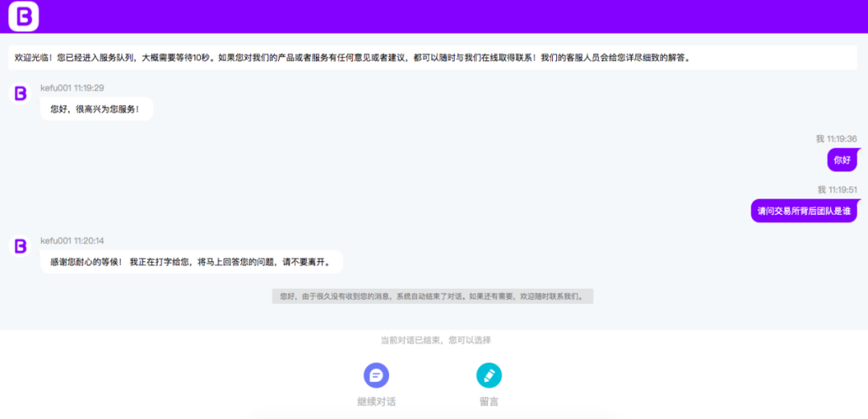The width and height of the screenshot is (868, 419).
Task: Click the B logo in purple header
Action: click(x=23, y=17)
